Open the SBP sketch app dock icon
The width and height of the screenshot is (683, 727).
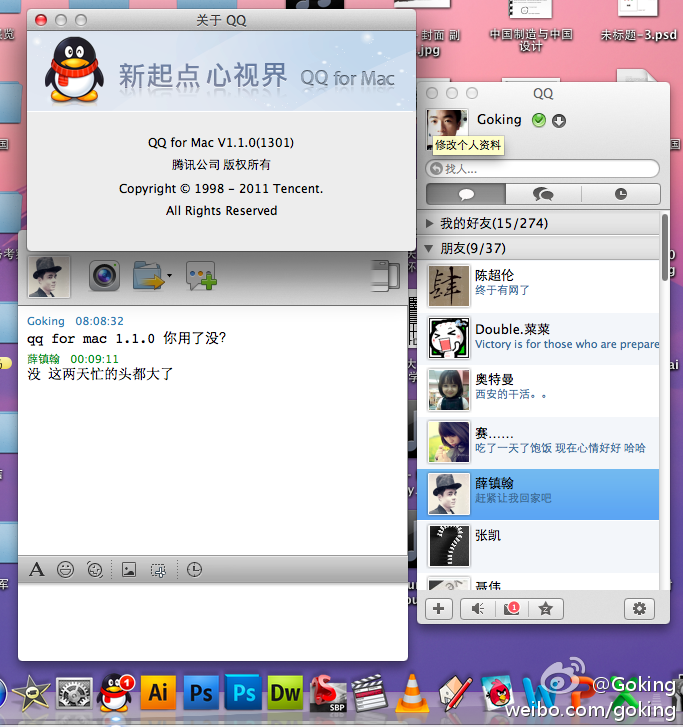pyautogui.click(x=327, y=693)
